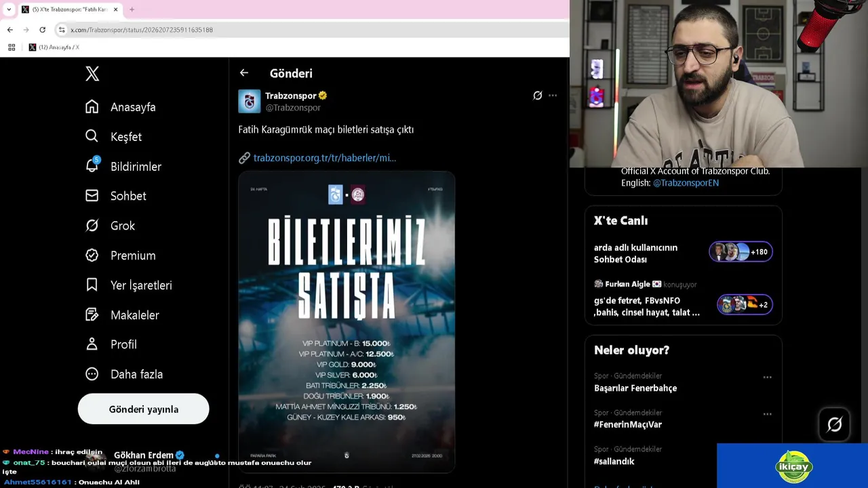
Task: Open three-dot menu on Trabzonspor post
Action: [553, 96]
